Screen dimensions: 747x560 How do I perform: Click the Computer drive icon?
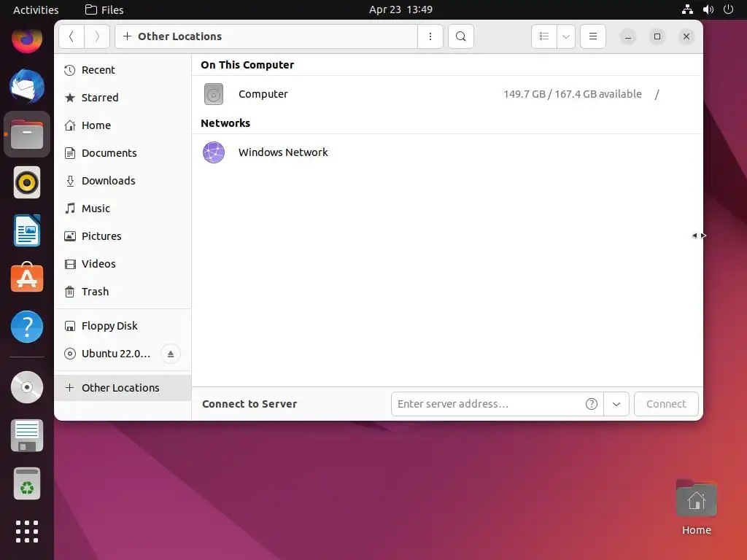tap(214, 94)
